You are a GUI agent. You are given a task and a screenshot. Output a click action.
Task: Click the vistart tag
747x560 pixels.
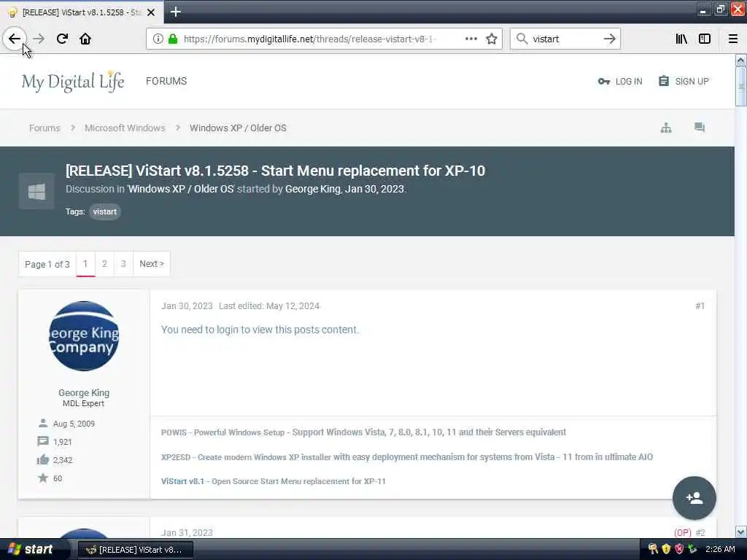(105, 211)
